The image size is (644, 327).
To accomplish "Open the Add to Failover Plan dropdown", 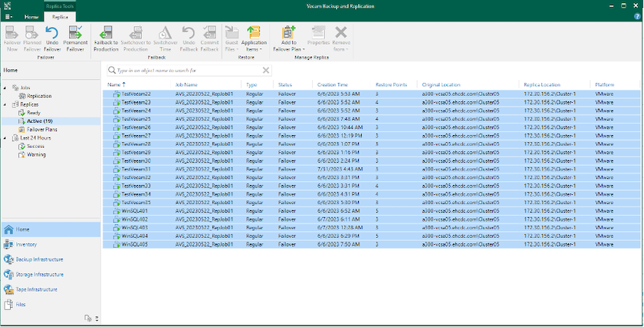I will 288,38.
